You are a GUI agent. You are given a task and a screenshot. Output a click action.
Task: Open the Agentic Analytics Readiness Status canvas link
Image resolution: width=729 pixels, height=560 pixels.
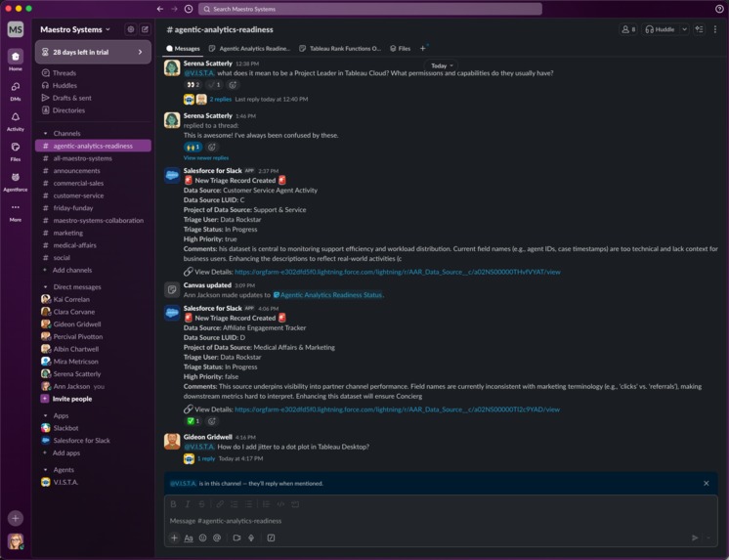click(328, 295)
